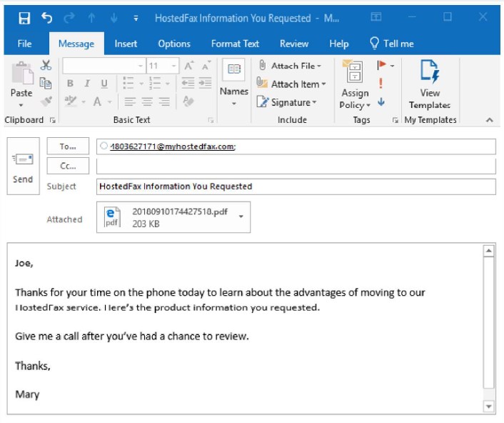Image resolution: width=504 pixels, height=423 pixels.
Task: Open the Assign Policy menu
Action: (355, 85)
